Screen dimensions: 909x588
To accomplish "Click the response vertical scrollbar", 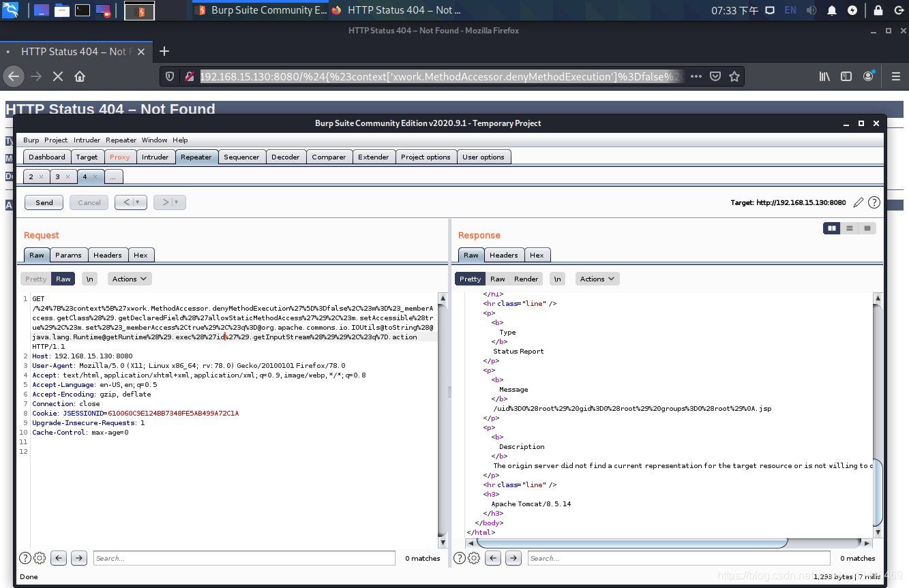I will pos(878,493).
